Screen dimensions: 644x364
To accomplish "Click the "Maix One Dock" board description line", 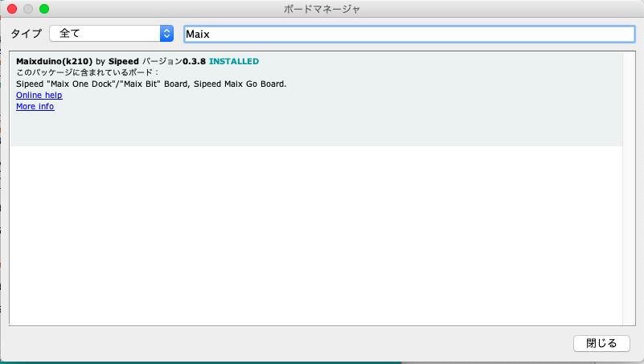I will [x=151, y=84].
